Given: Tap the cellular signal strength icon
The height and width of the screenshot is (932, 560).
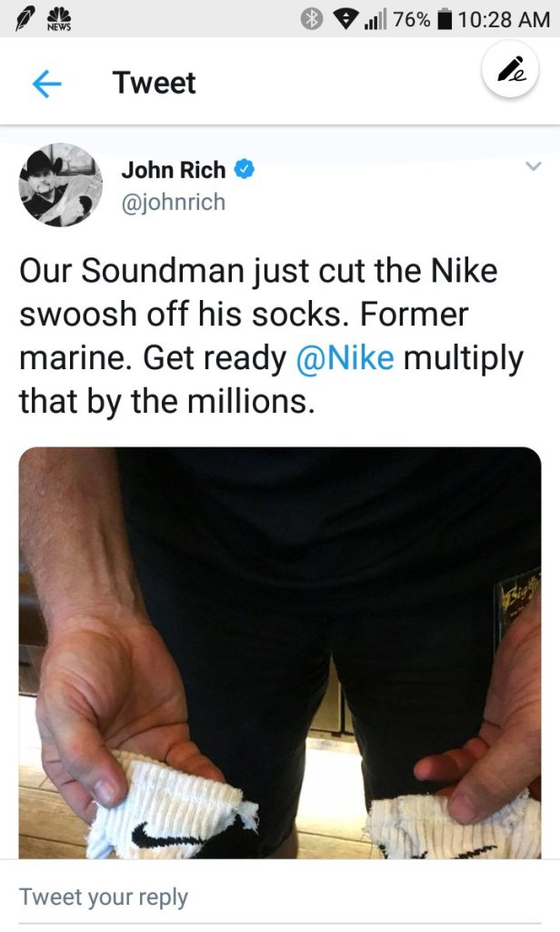Looking at the screenshot, I should pos(375,19).
